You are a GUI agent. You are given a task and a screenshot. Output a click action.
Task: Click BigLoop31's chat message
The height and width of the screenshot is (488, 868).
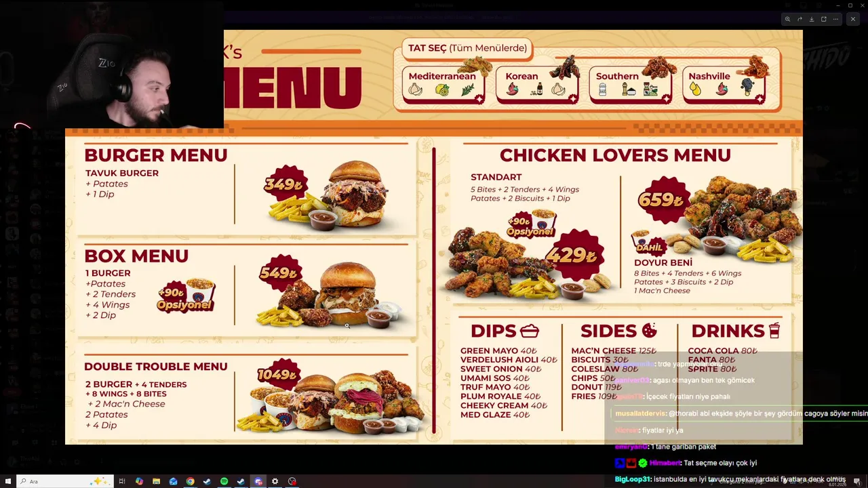click(730, 479)
